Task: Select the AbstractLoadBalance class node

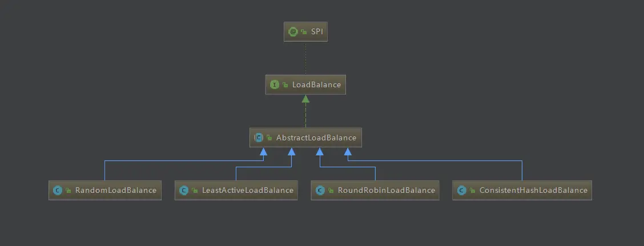Action: click(x=305, y=138)
